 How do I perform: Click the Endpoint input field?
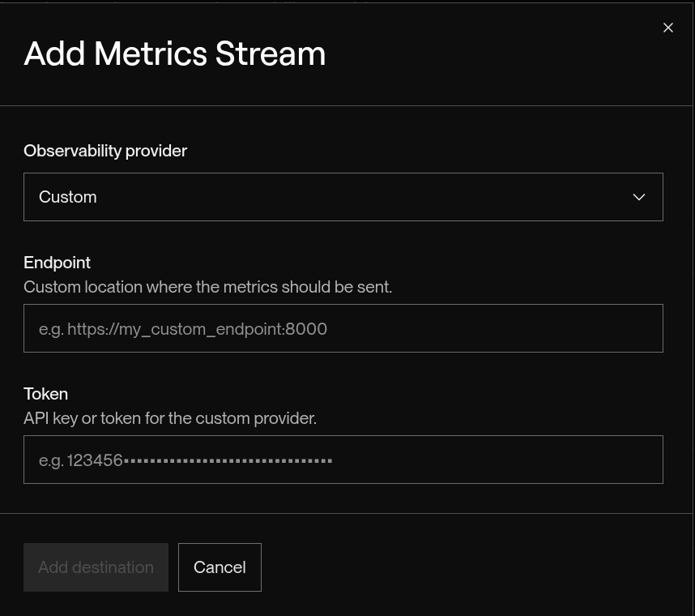click(343, 328)
